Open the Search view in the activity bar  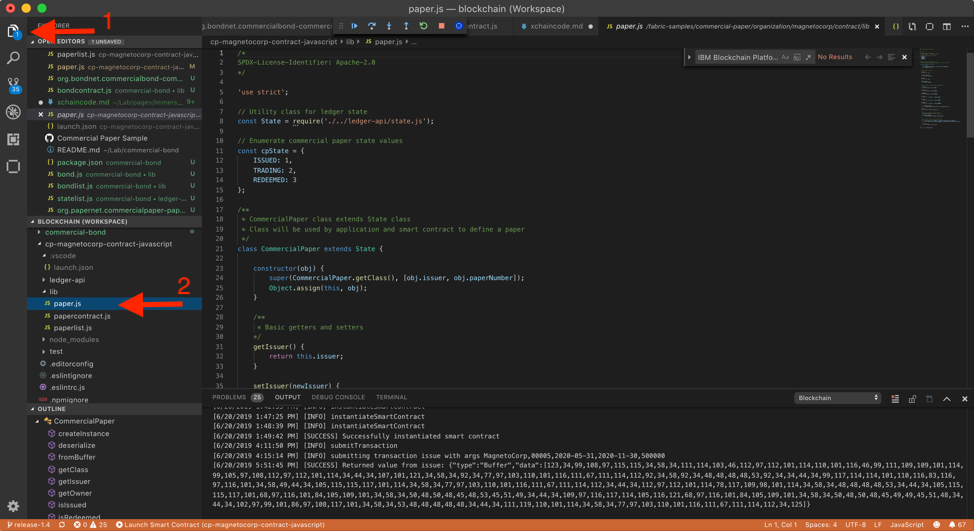(x=13, y=58)
